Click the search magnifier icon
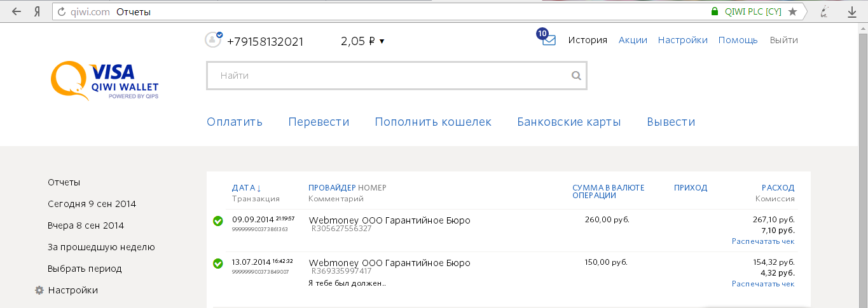Viewport: 868px width, 308px height. (576, 76)
